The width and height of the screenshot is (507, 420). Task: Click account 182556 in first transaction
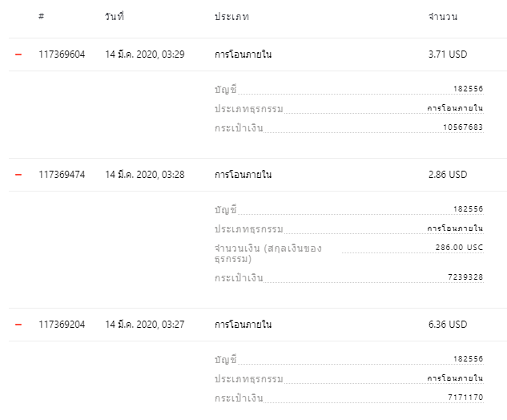(x=469, y=89)
